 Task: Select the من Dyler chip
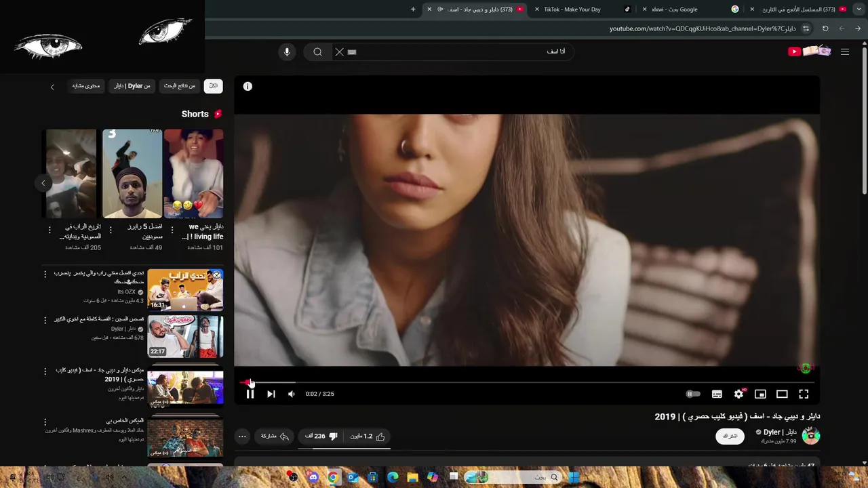(132, 86)
